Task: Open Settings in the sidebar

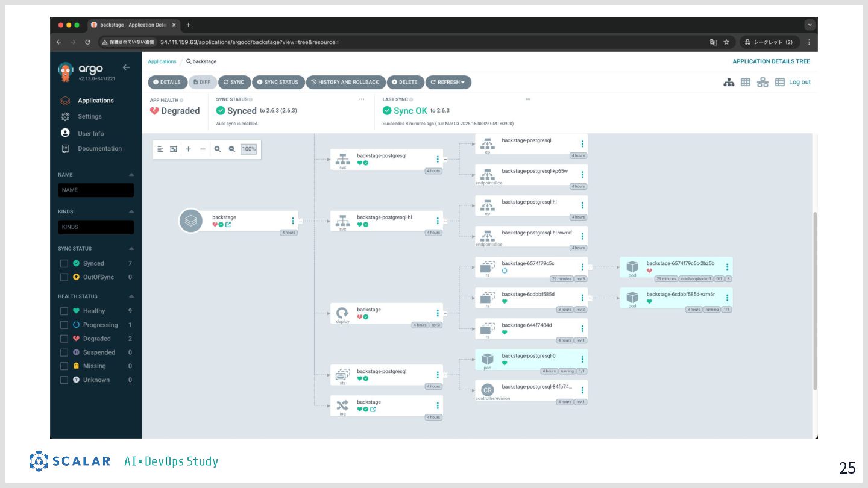Action: [x=89, y=117]
